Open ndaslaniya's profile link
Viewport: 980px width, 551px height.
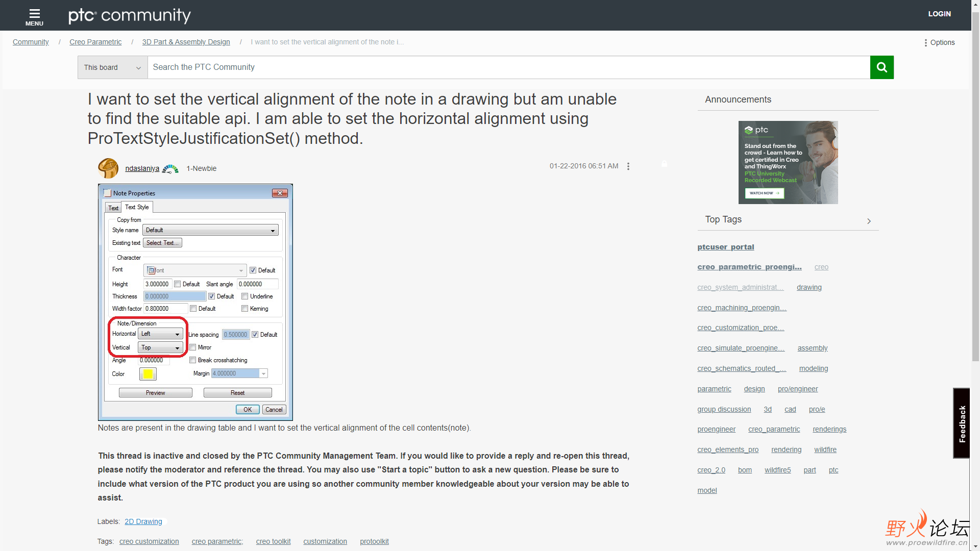point(142,168)
